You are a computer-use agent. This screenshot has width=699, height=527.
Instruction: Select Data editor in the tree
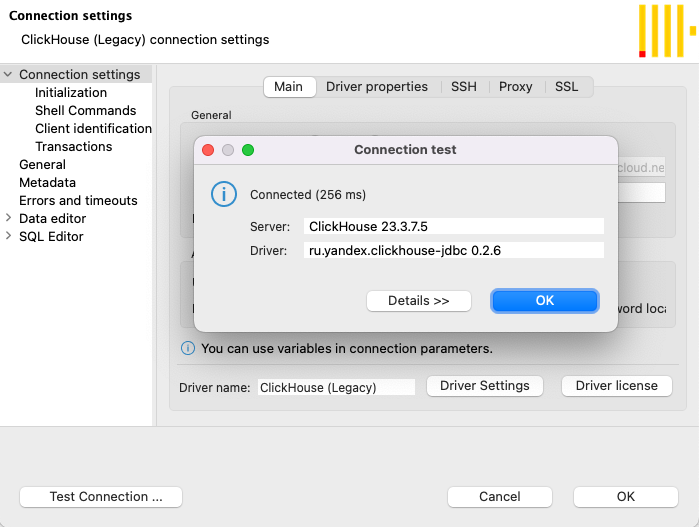coord(52,218)
